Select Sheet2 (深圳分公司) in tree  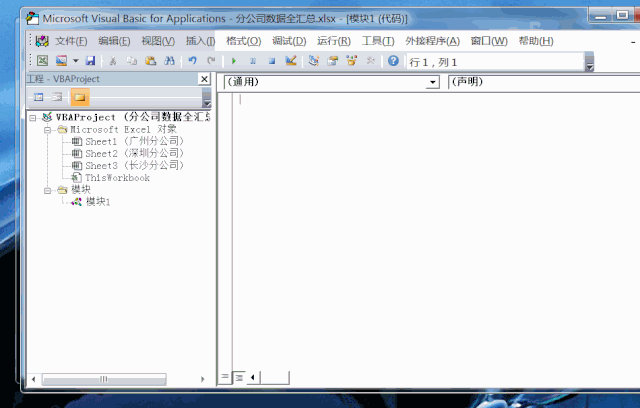(134, 153)
